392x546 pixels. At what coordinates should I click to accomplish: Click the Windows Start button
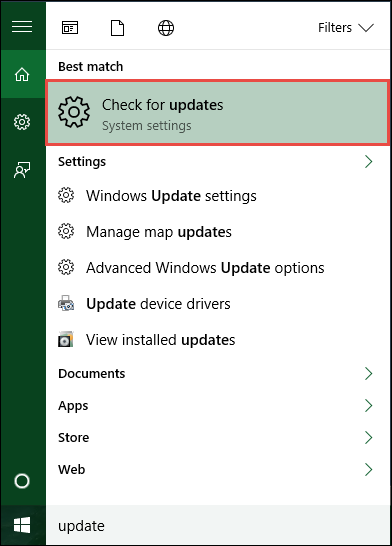point(22,525)
